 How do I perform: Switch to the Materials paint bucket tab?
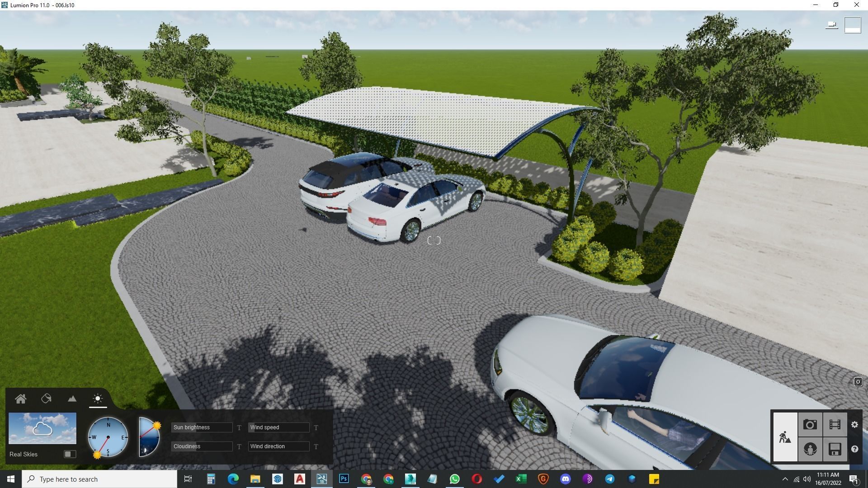click(46, 399)
